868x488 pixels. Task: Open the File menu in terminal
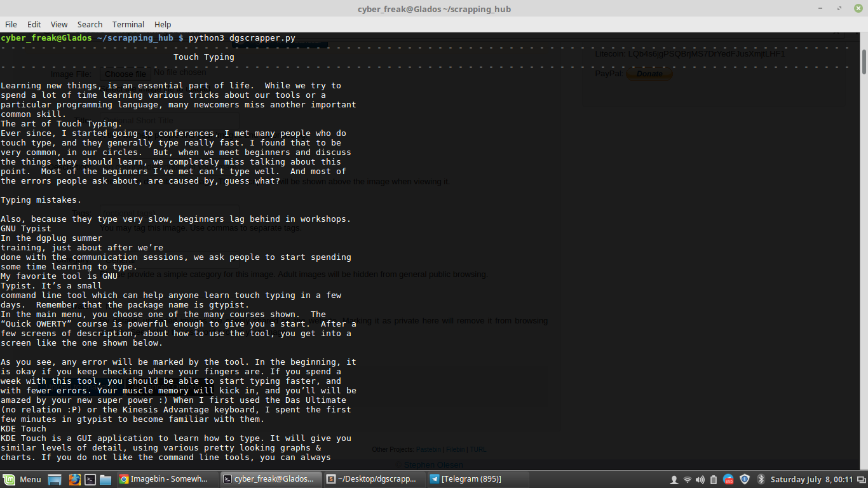(x=11, y=24)
